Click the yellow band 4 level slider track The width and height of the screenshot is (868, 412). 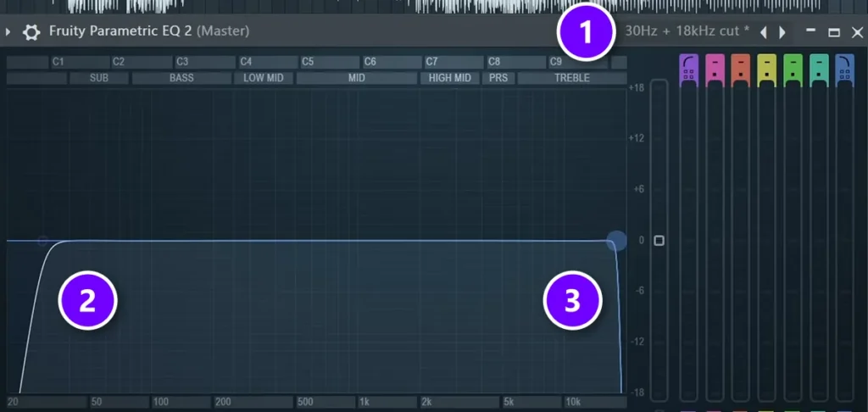(x=766, y=241)
